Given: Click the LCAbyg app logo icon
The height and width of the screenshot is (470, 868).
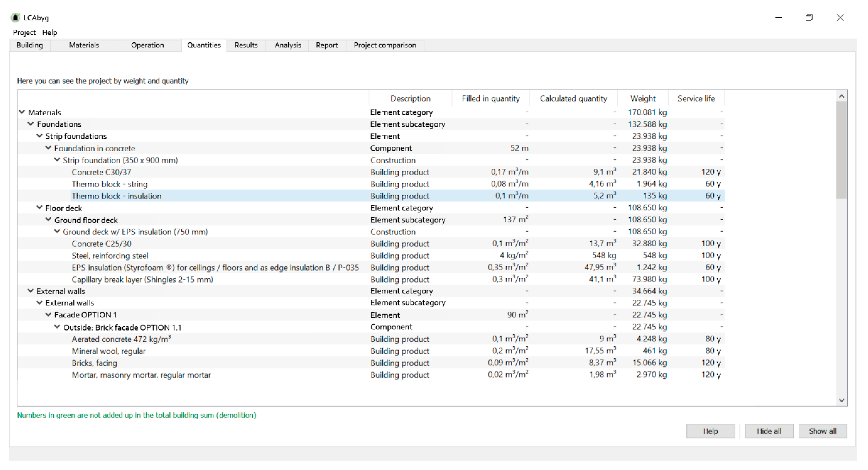Looking at the screenshot, I should (15, 18).
